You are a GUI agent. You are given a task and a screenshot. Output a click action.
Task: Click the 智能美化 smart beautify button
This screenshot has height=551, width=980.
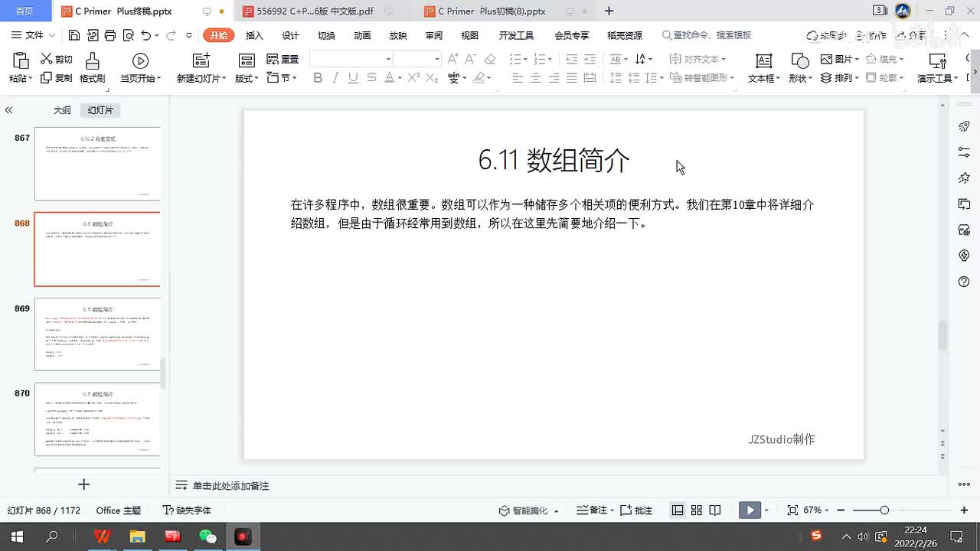(529, 510)
